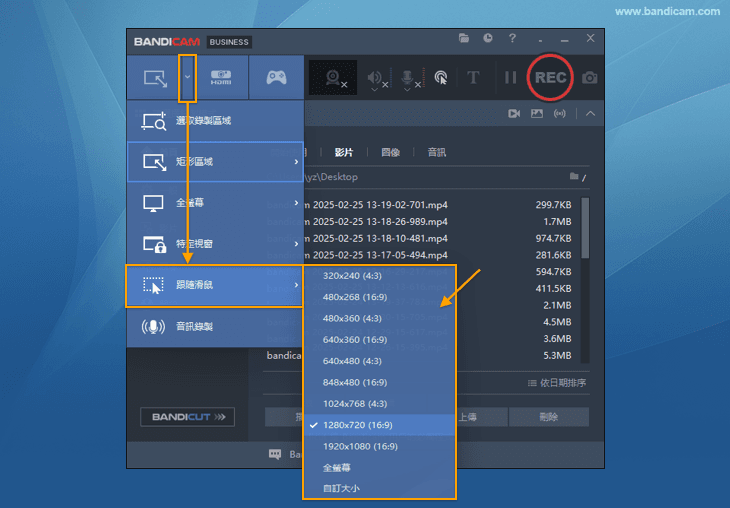Click the 5.3MB file size entry
This screenshot has height=508, width=730.
(557, 356)
